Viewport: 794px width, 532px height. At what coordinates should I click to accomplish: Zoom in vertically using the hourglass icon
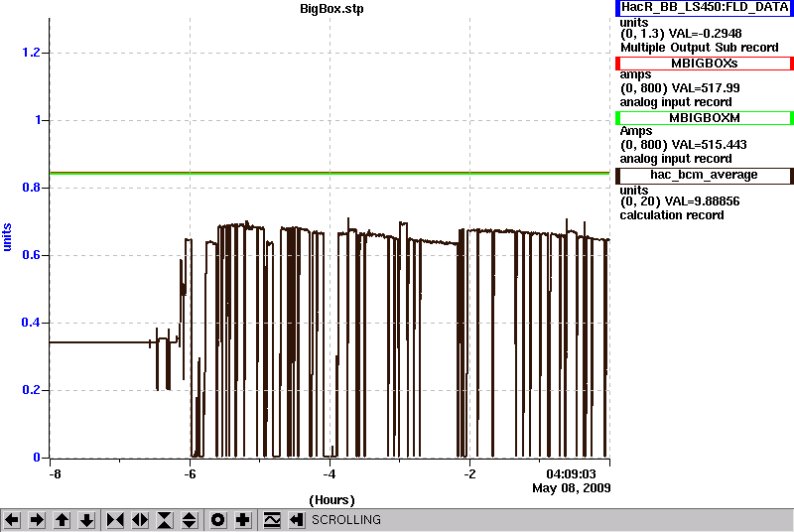[x=165, y=520]
